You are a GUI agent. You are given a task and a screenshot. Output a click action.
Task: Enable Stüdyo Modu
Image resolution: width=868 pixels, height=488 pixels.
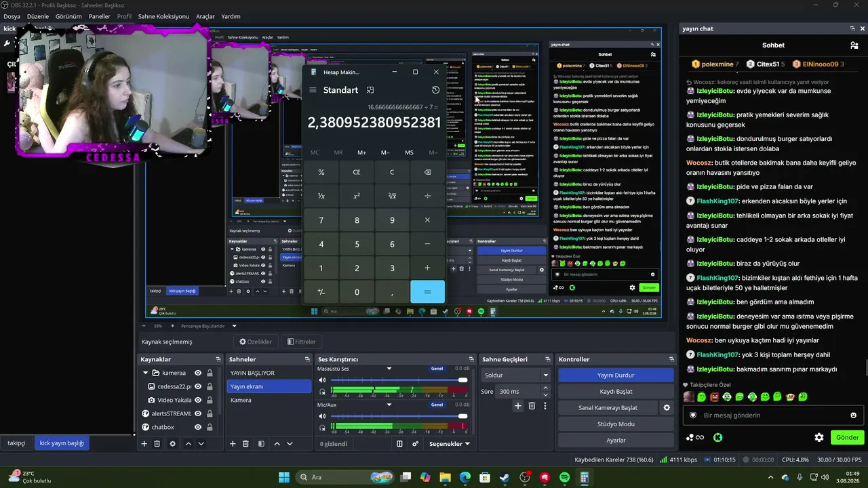coord(616,424)
